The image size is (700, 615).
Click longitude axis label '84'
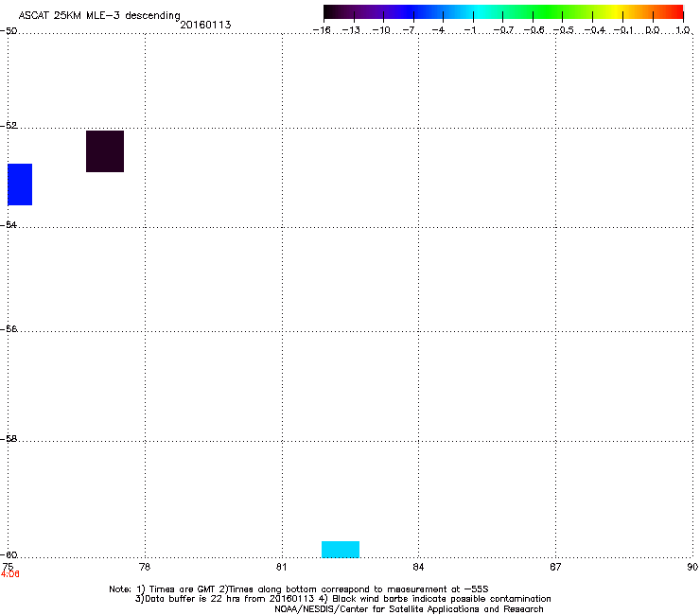click(x=418, y=567)
